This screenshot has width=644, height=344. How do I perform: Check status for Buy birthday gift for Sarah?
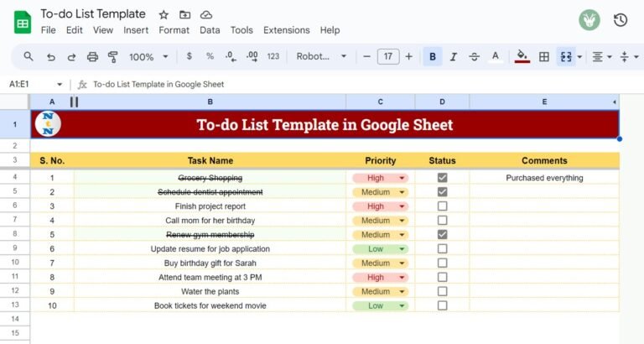[x=442, y=263]
